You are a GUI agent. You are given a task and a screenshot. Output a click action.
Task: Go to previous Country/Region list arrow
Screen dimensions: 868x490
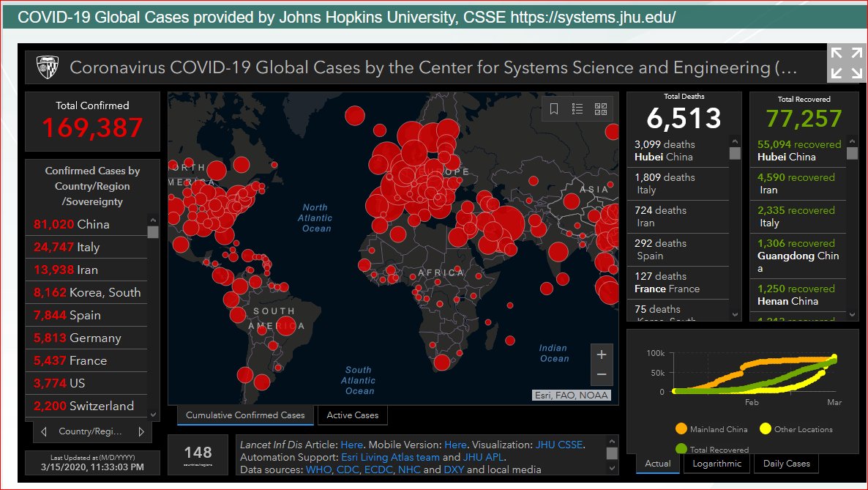tap(44, 431)
